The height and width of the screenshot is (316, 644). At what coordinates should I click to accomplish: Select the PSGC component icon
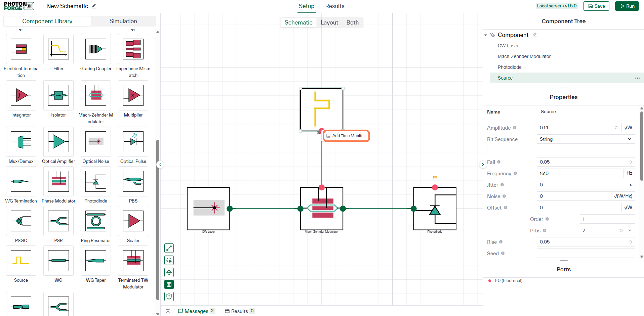point(21,221)
